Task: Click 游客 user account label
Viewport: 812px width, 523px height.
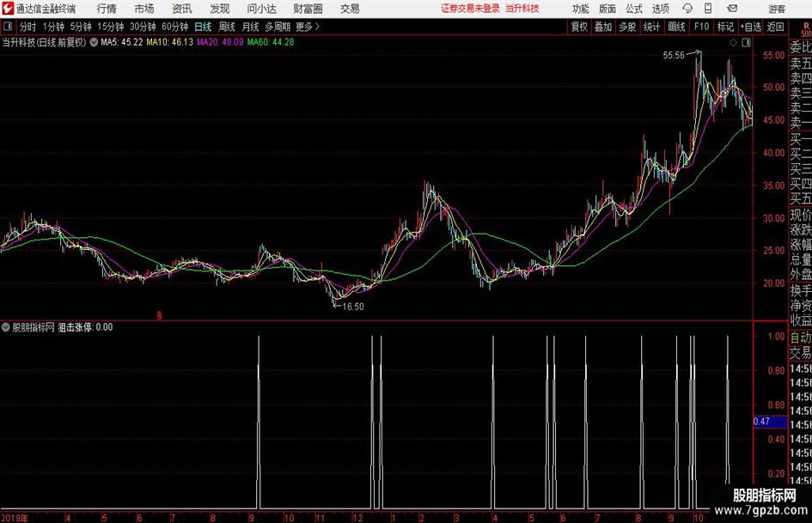Action: (x=777, y=9)
